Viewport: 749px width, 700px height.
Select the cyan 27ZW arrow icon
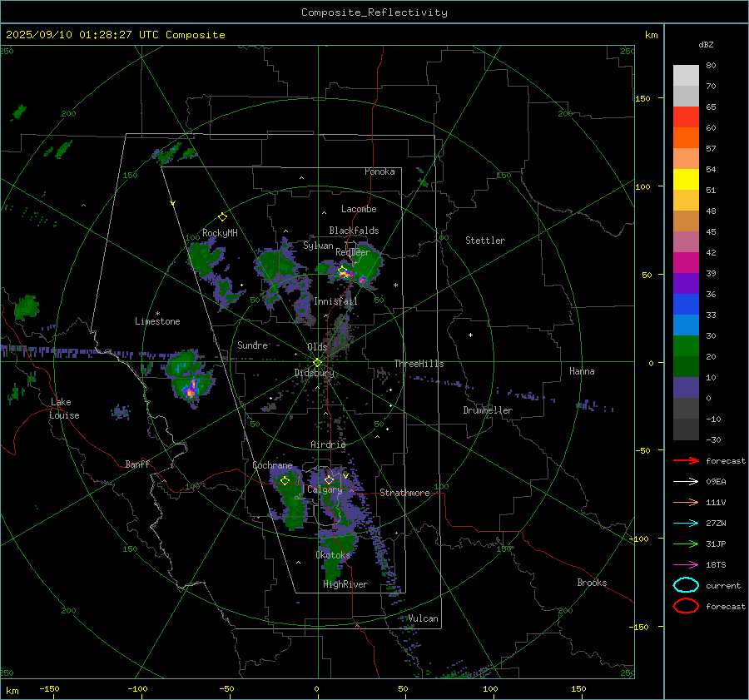[686, 523]
